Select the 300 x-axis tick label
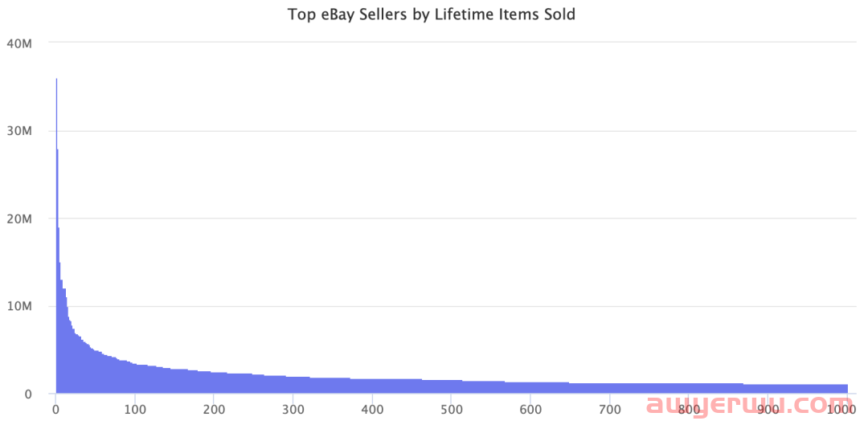Screen dimensions: 868x429 coord(293,410)
